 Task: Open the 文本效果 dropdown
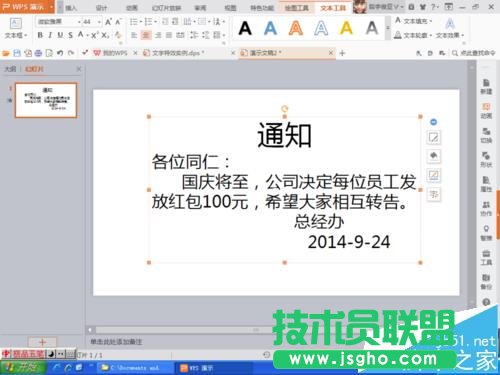pyautogui.click(x=450, y=28)
